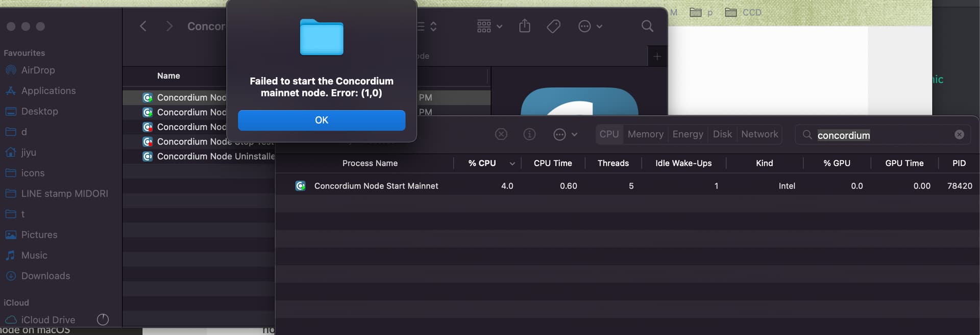Open 'p' bookmark folder in browser
Screen dimensions: 980x335
click(701, 12)
